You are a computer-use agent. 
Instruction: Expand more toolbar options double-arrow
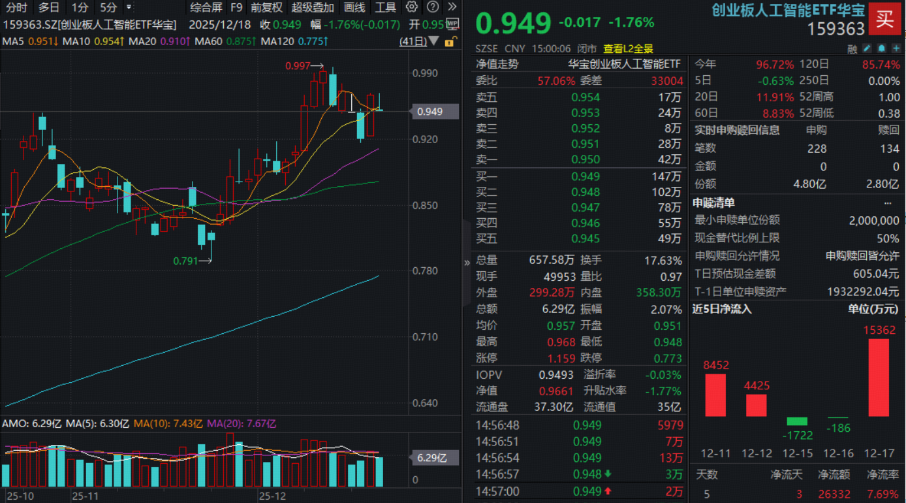[x=452, y=7]
